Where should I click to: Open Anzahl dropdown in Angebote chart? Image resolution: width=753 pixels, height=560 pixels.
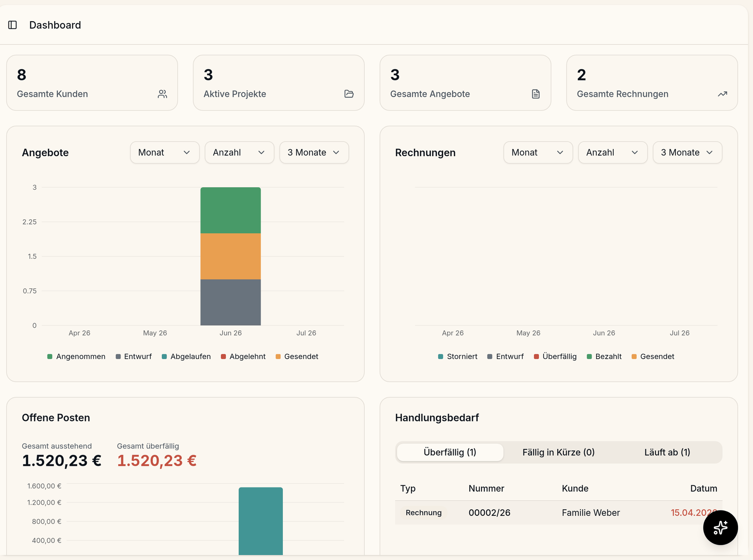coord(240,152)
